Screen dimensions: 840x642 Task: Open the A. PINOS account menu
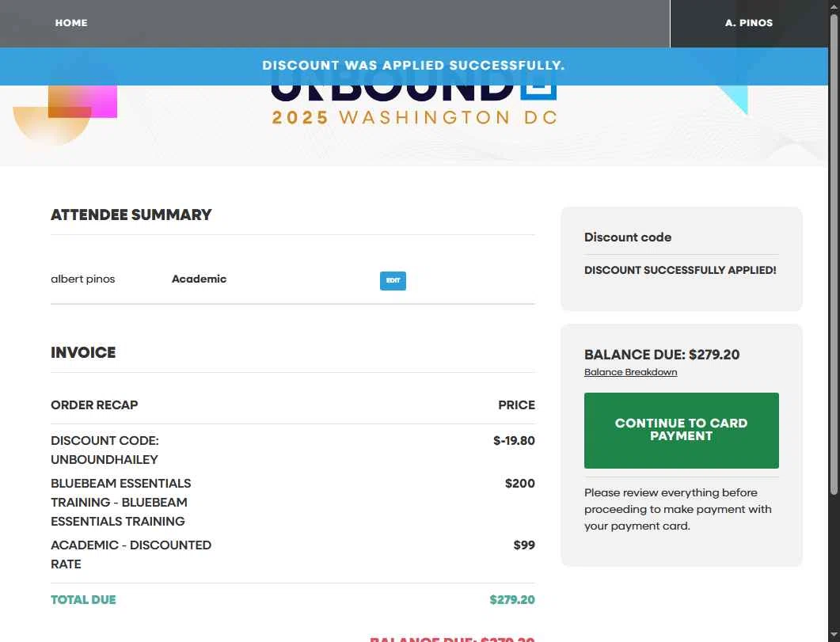pos(748,23)
